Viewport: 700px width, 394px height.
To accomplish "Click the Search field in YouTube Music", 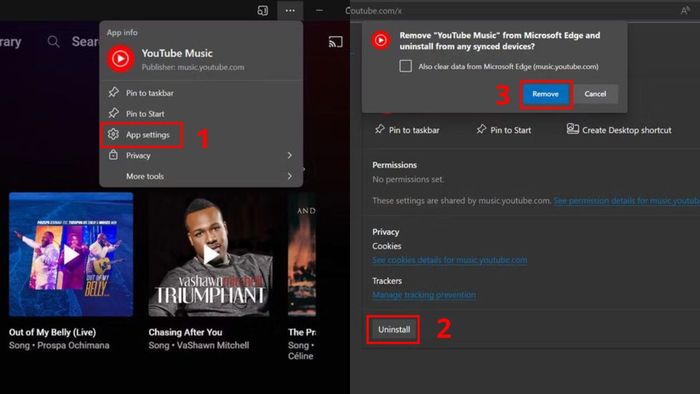I will [85, 42].
